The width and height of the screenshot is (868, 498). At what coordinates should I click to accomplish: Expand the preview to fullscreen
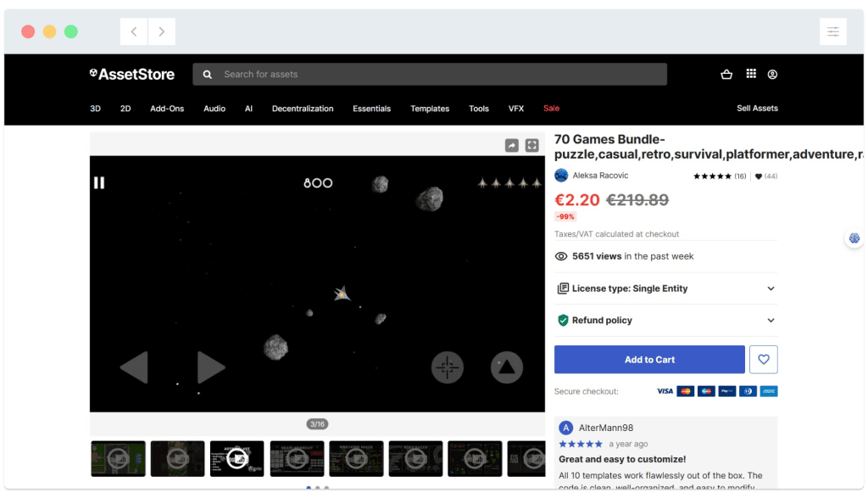(x=532, y=145)
